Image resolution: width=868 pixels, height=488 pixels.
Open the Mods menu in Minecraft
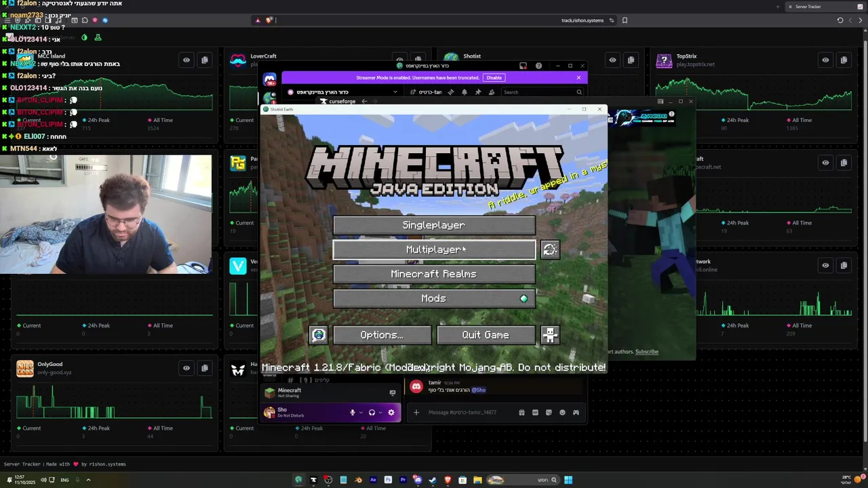[434, 298]
